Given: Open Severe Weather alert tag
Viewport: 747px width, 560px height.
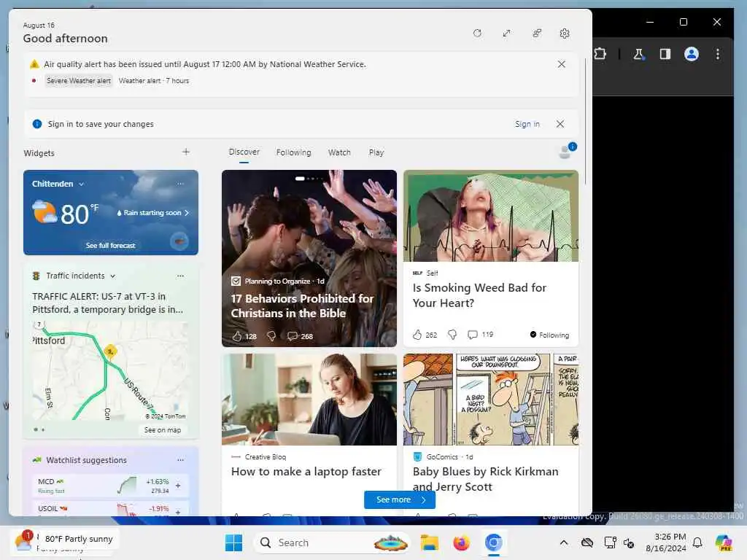Looking at the screenshot, I should (x=79, y=81).
